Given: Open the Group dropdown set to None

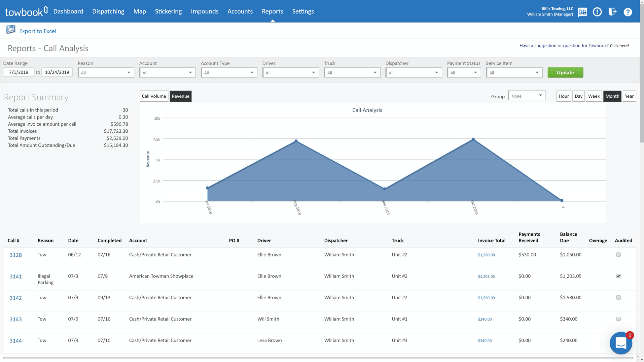Looking at the screenshot, I should point(526,96).
